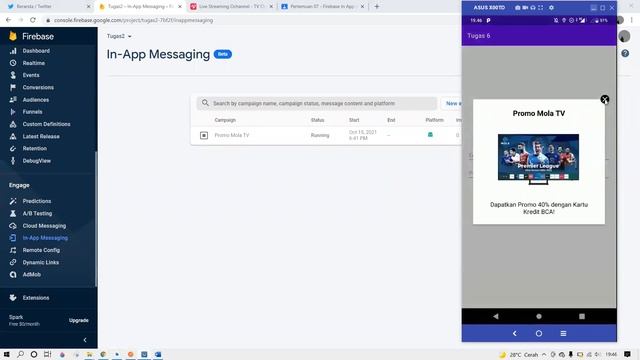640x360 pixels.
Task: Open Extensions in the sidebar
Action: 36,298
